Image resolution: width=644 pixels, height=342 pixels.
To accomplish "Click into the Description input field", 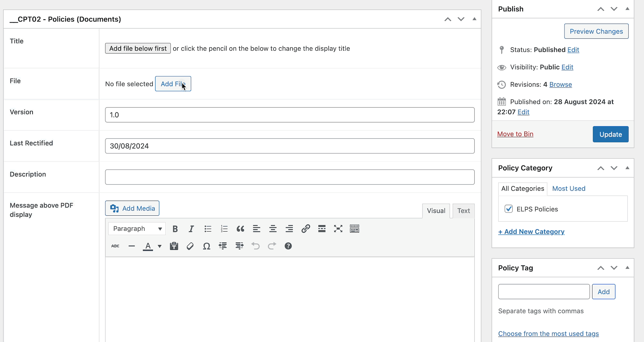I will tap(290, 177).
